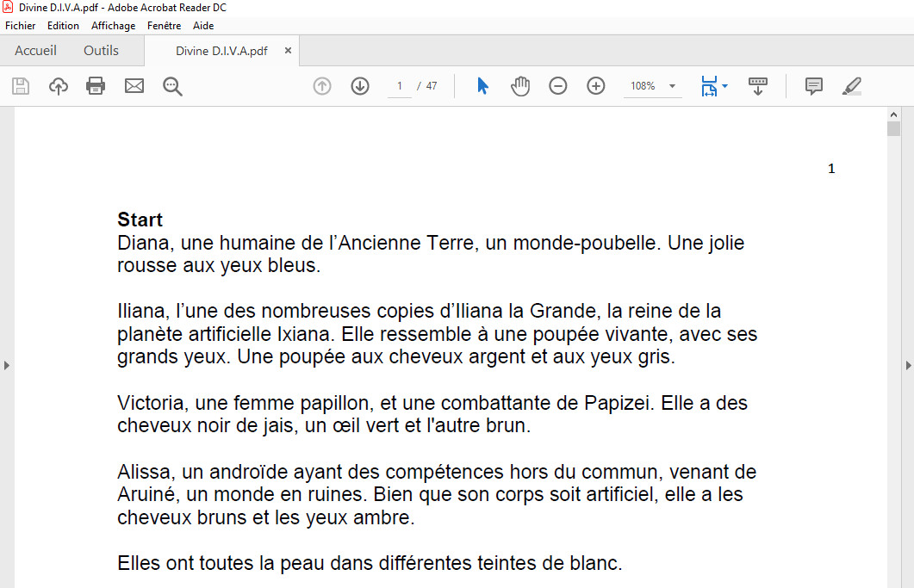Click the Save file icon
The image size is (914, 588).
click(x=21, y=86)
